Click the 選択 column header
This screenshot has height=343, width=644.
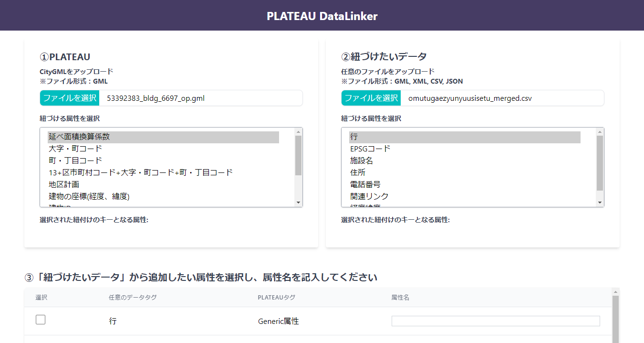point(42,298)
